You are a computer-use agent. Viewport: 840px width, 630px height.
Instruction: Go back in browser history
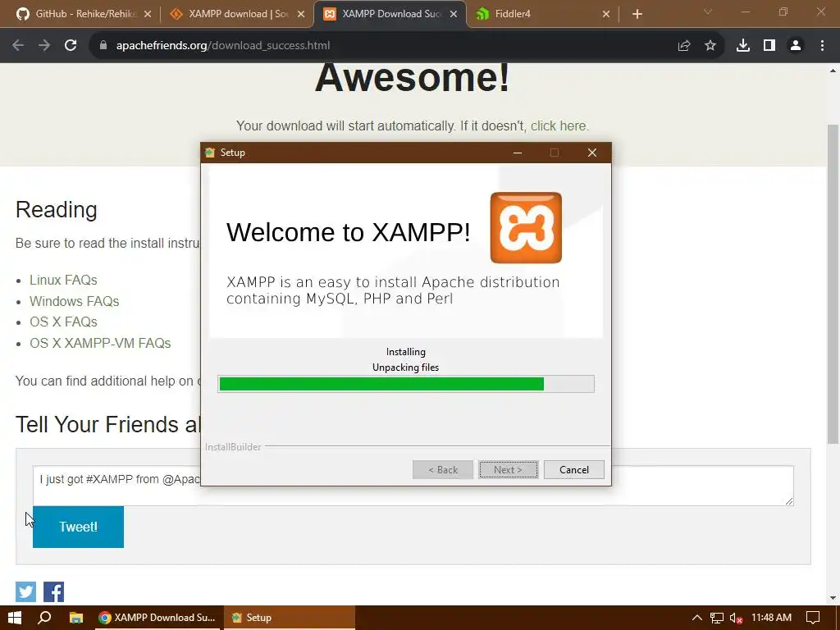pyautogui.click(x=18, y=46)
